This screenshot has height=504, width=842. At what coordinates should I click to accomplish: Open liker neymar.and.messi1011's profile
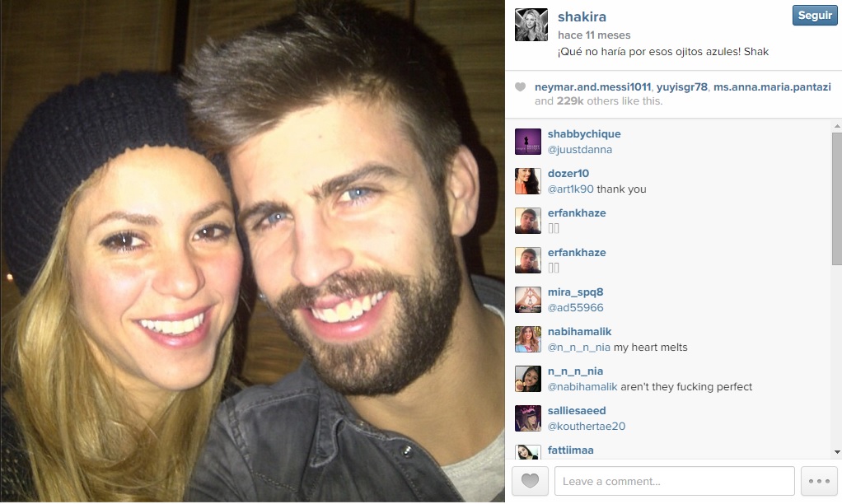click(x=593, y=87)
